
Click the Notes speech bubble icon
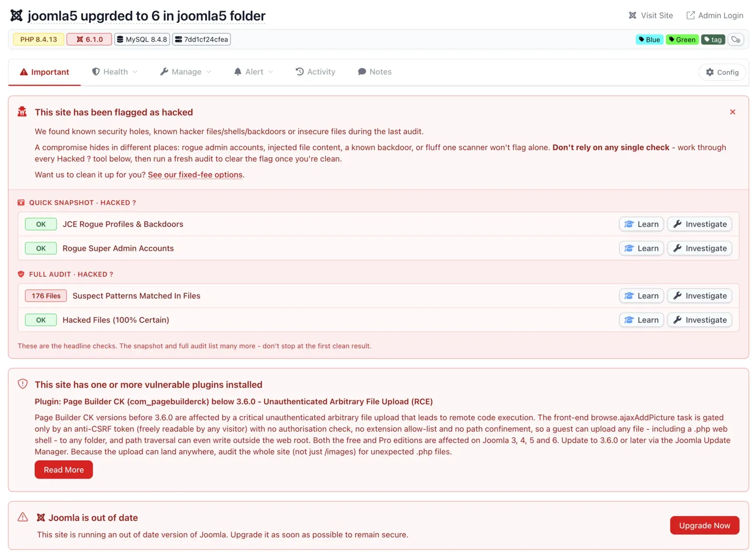[x=362, y=72]
